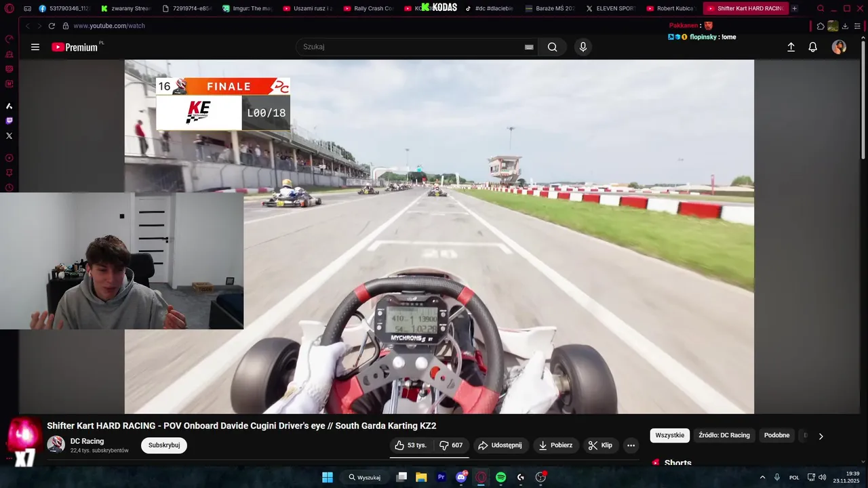
Task: Open the YouTube hamburger guide menu
Action: click(x=35, y=47)
